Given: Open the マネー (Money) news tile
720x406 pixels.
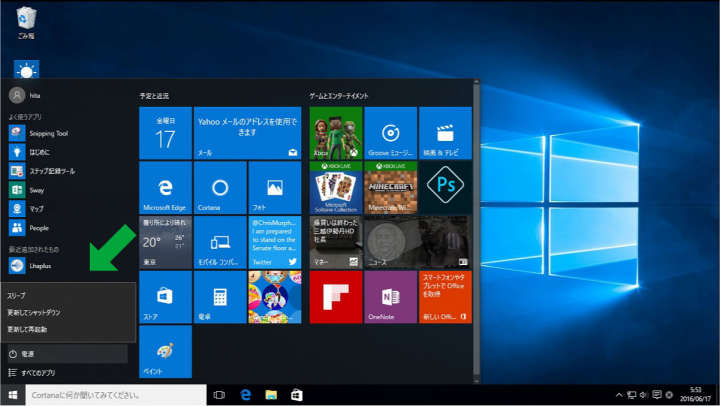Looking at the screenshot, I should click(x=336, y=242).
